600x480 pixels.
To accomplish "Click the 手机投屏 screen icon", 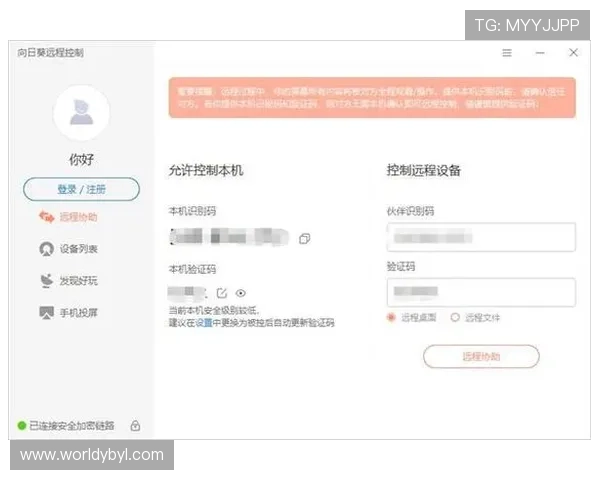I will tap(46, 312).
